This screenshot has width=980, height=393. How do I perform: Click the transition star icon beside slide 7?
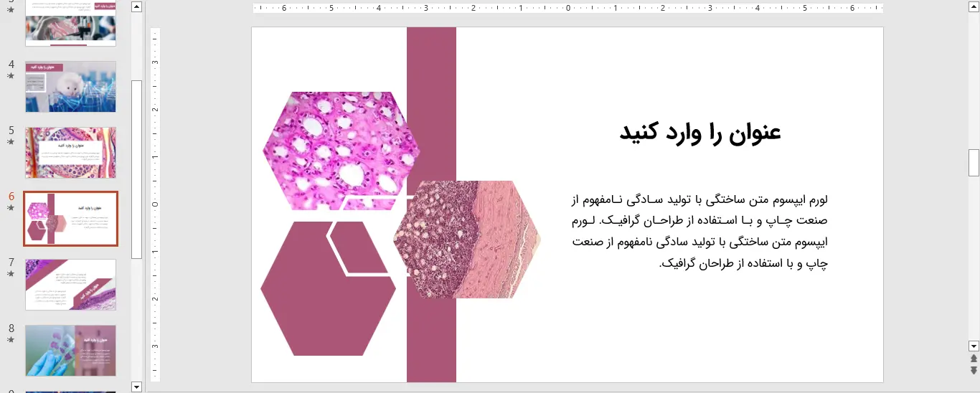click(x=11, y=274)
